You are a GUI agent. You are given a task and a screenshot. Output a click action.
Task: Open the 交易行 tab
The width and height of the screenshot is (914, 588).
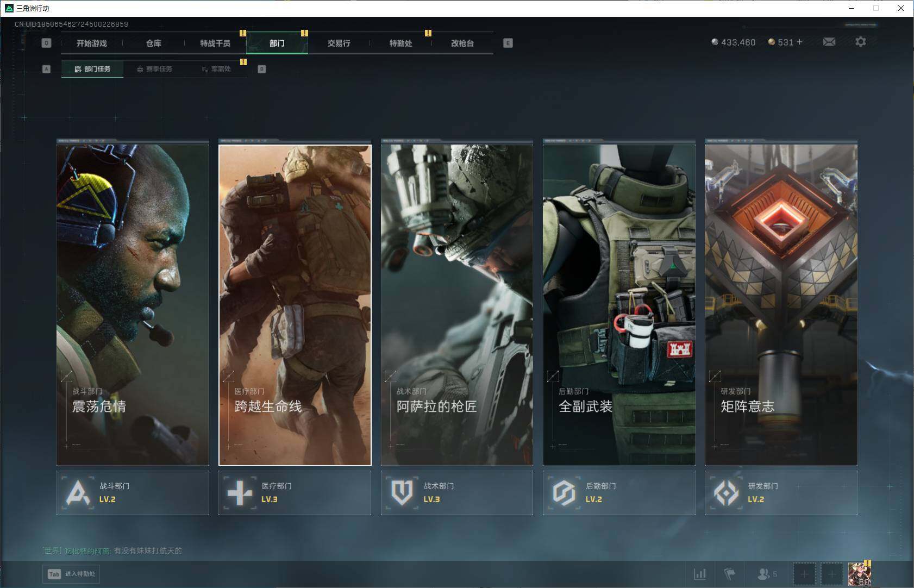click(x=339, y=43)
